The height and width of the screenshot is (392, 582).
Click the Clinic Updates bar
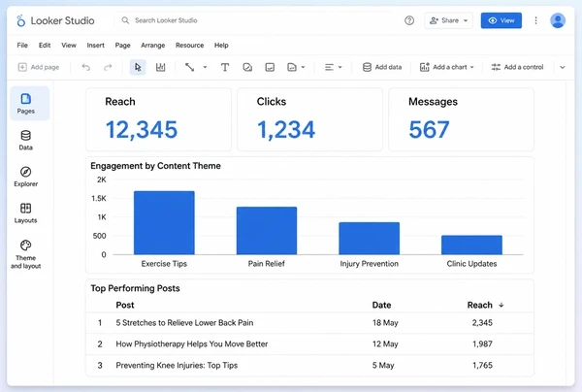click(x=471, y=245)
